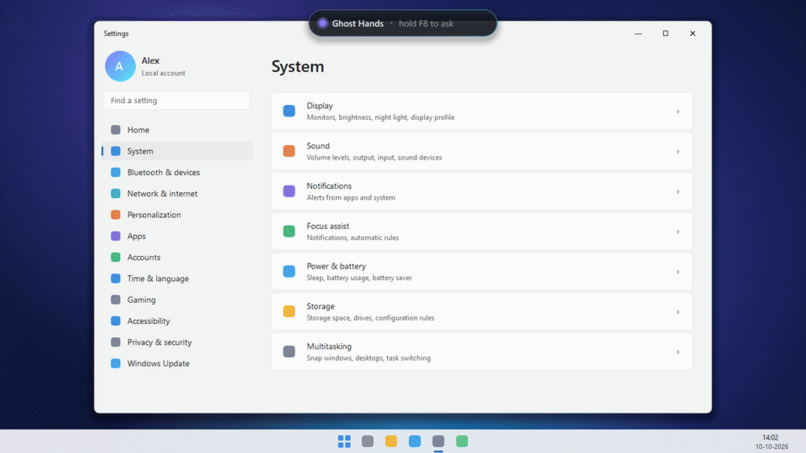The width and height of the screenshot is (806, 453).
Task: Click 'Sleep, battery usage, battery saver' text
Action: pyautogui.click(x=359, y=278)
